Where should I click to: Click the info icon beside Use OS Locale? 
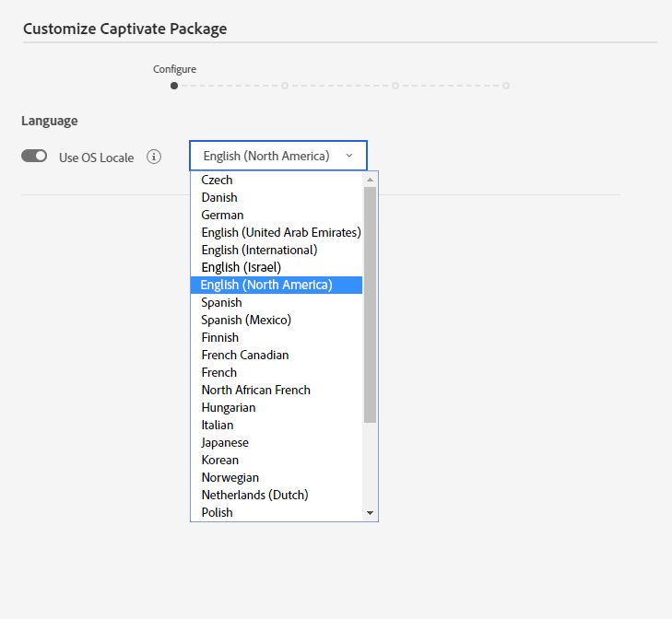click(x=154, y=157)
